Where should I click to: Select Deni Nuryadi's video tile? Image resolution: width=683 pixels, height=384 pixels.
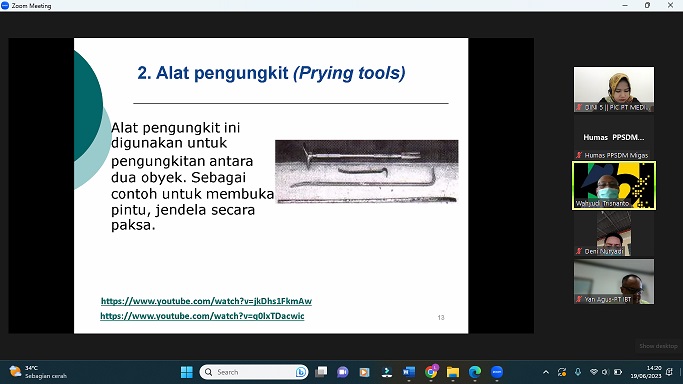pyautogui.click(x=614, y=234)
